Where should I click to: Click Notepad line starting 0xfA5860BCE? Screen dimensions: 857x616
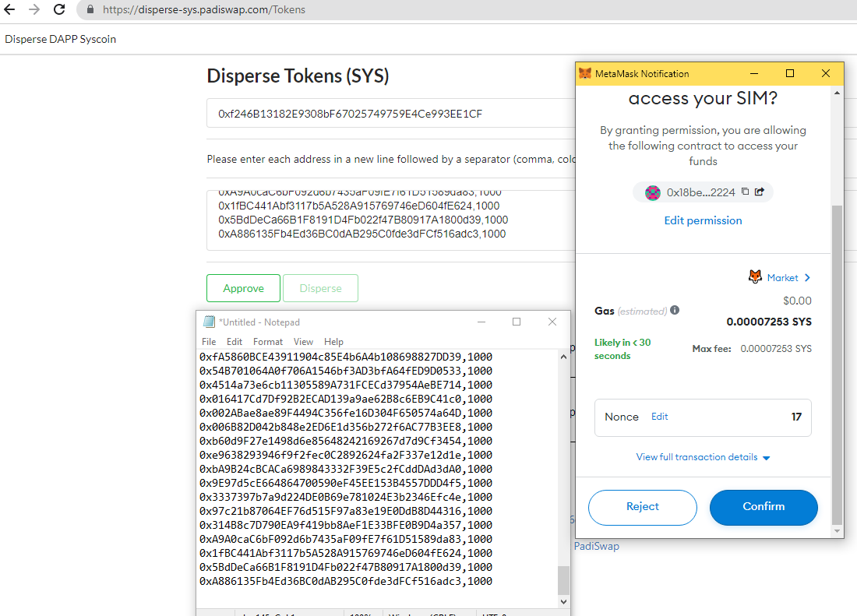point(345,357)
